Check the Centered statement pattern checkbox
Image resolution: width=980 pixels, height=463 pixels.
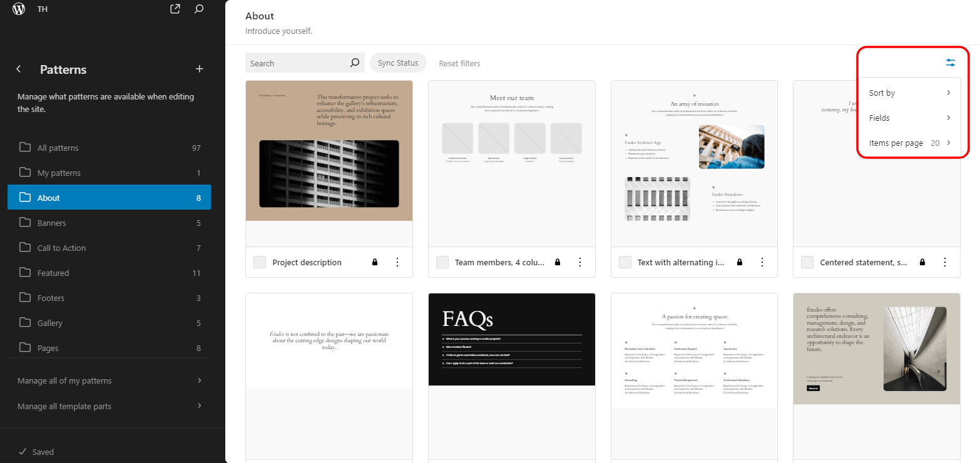(x=807, y=262)
